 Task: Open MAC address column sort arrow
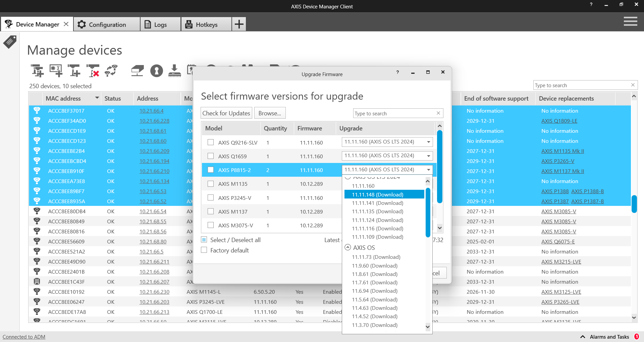[97, 98]
